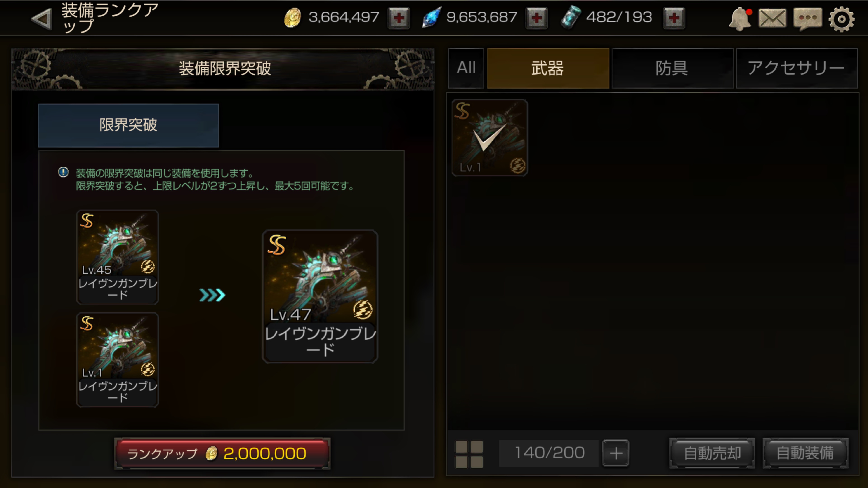The height and width of the screenshot is (488, 868).
Task: Switch to grid view layout icon
Action: point(469,454)
